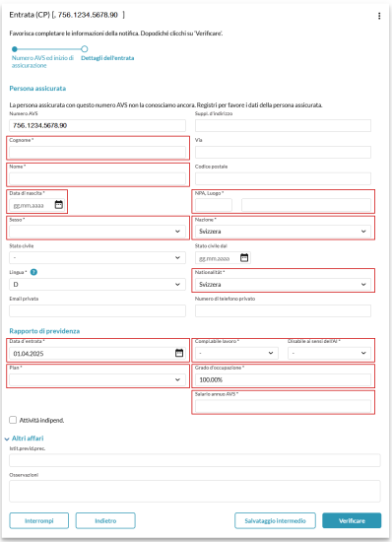Viewport: 392px width, 542px height.
Task: Focus the Istit.previd.prec. field
Action: (x=195, y=460)
